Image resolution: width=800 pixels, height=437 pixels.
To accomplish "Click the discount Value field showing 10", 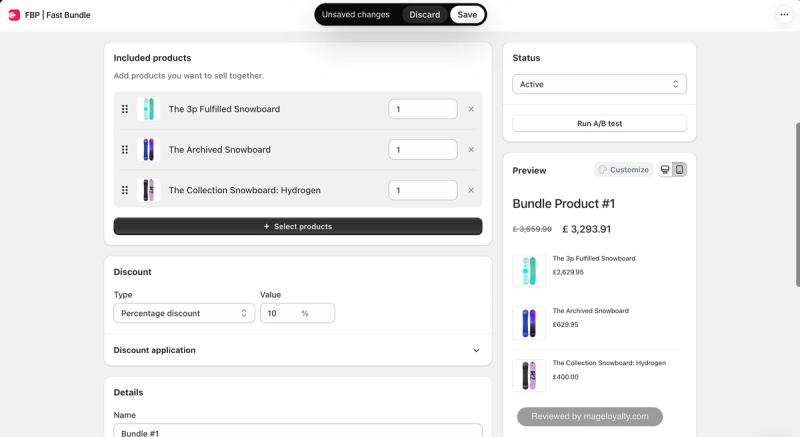I will pyautogui.click(x=297, y=313).
